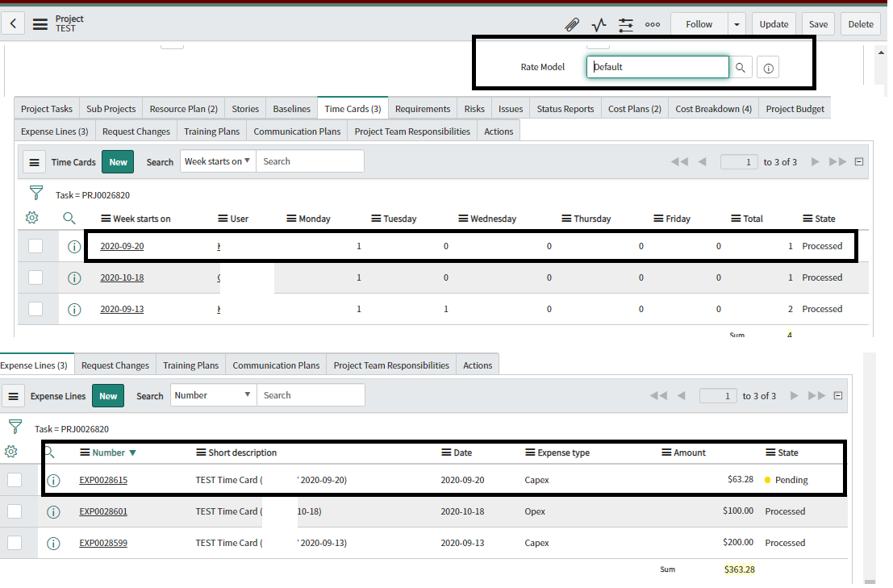Switch to Resource Plan (2) tab

183,109
